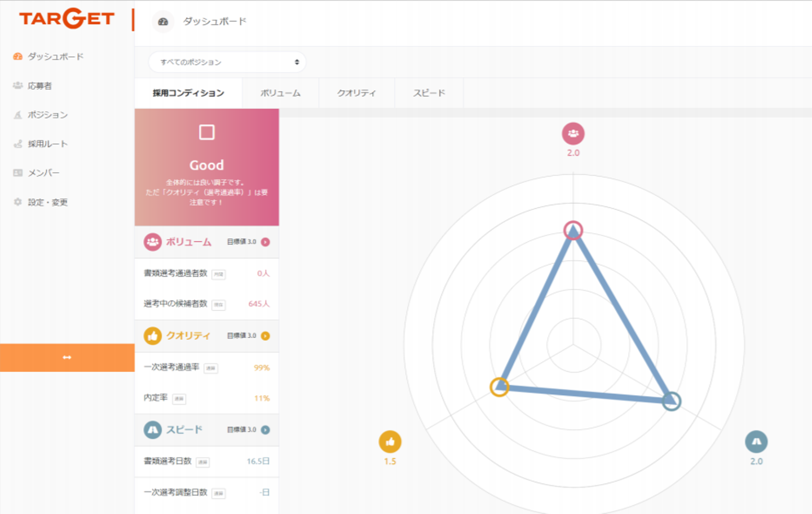Click the orange 1.5 score on chart
The height and width of the screenshot is (514, 812).
(390, 462)
